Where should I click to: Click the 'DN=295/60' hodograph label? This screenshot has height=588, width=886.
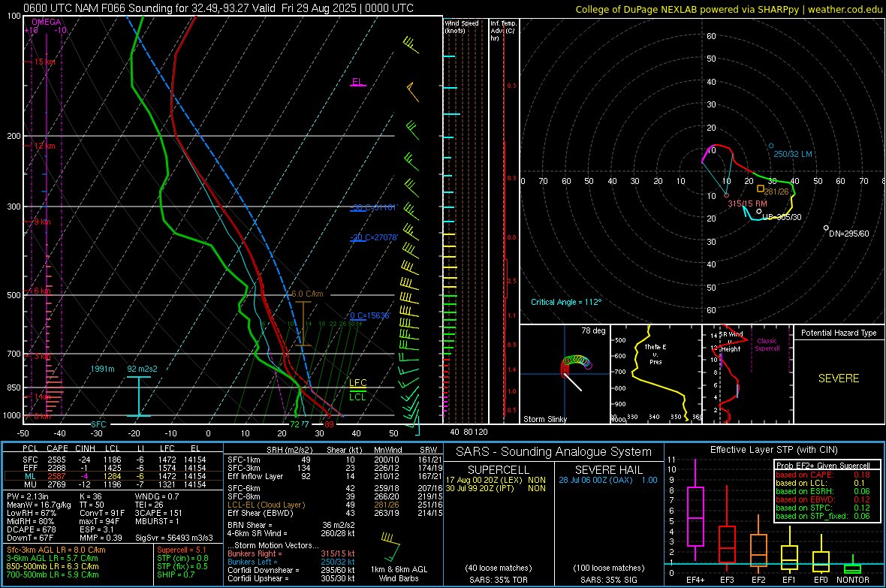coord(848,234)
